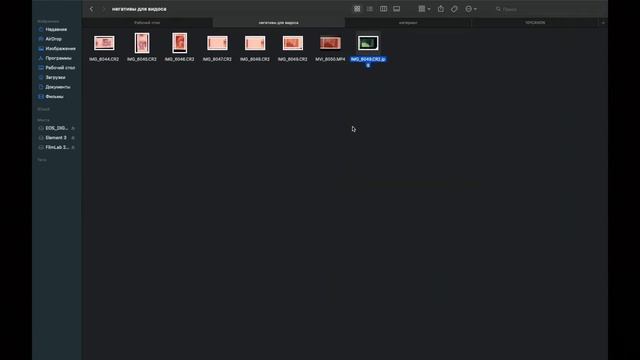
Task: Go back with the back arrow
Action: click(91, 9)
